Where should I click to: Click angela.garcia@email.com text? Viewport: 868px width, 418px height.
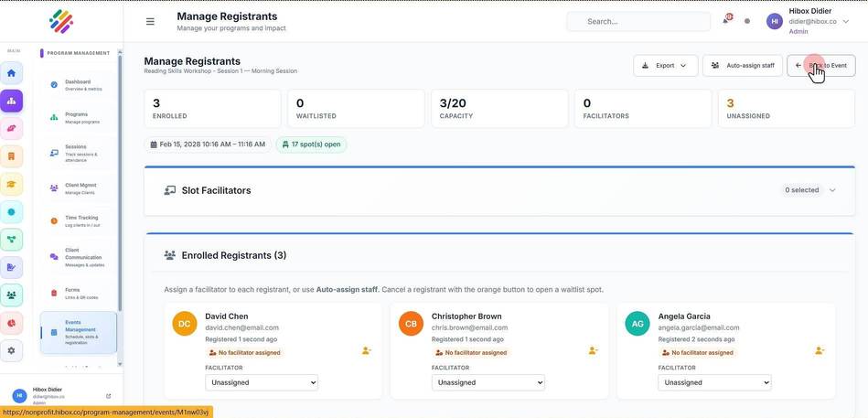click(699, 327)
